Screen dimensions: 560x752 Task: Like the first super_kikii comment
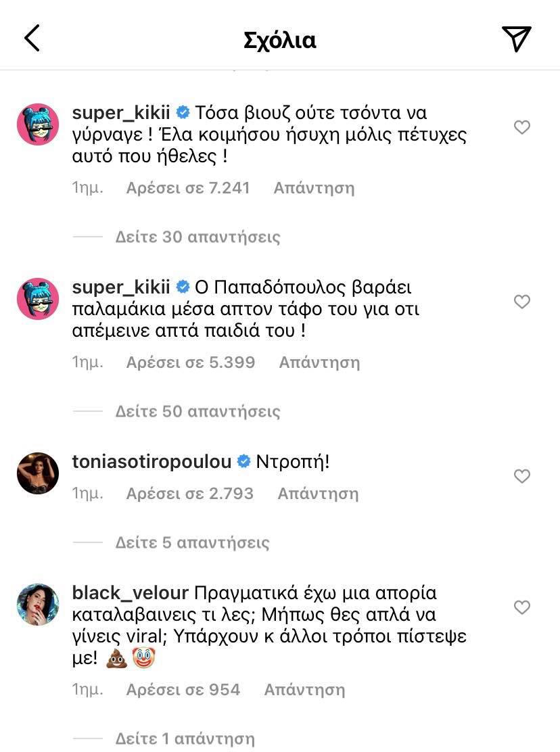pos(522,127)
